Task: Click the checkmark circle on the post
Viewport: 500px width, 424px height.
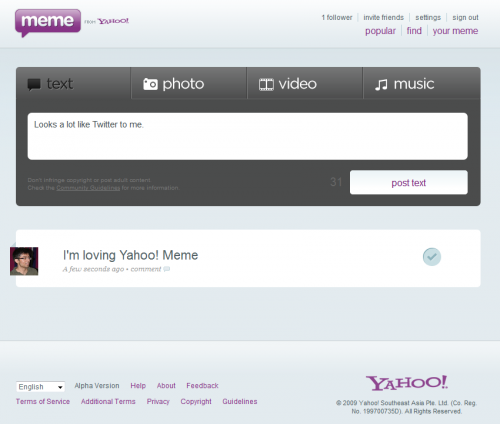Action: click(x=432, y=257)
